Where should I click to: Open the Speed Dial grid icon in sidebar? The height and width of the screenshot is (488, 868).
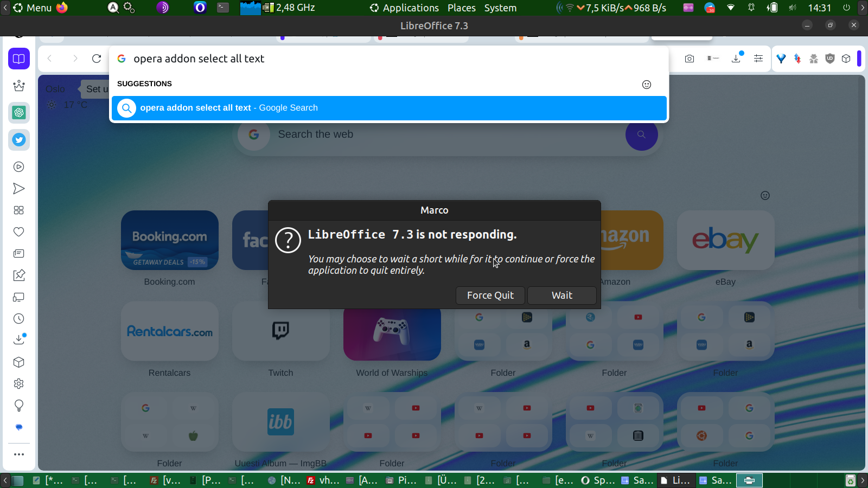[x=19, y=210]
